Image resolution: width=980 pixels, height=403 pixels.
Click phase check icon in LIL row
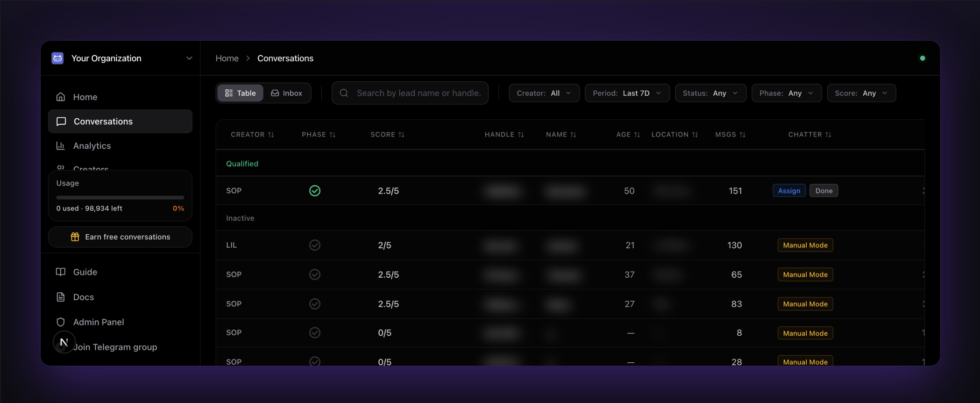(x=315, y=245)
